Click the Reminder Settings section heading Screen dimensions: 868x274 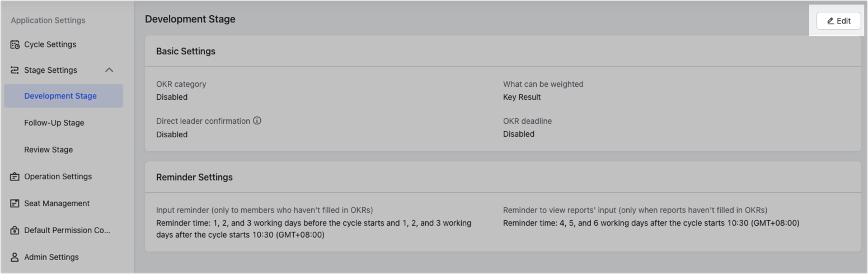[194, 177]
